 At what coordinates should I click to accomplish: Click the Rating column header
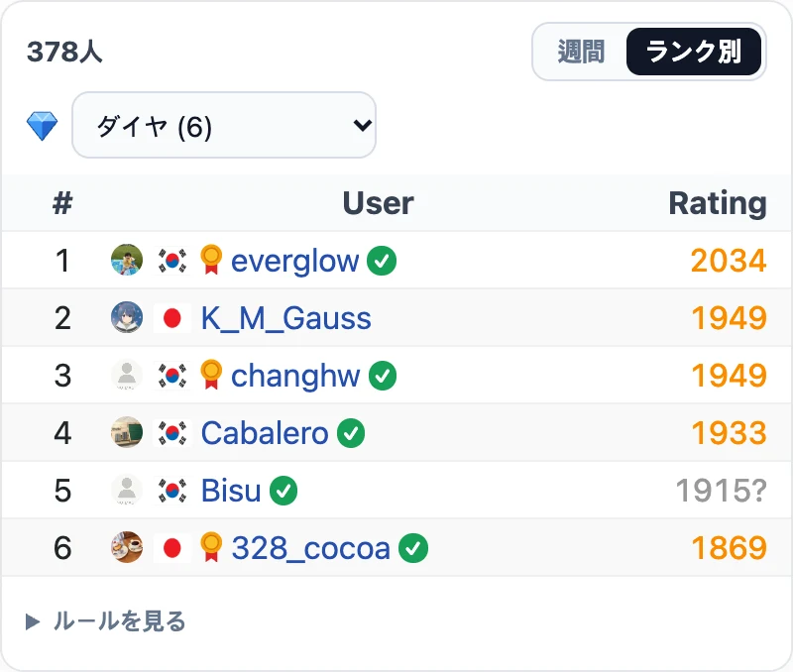point(717,203)
